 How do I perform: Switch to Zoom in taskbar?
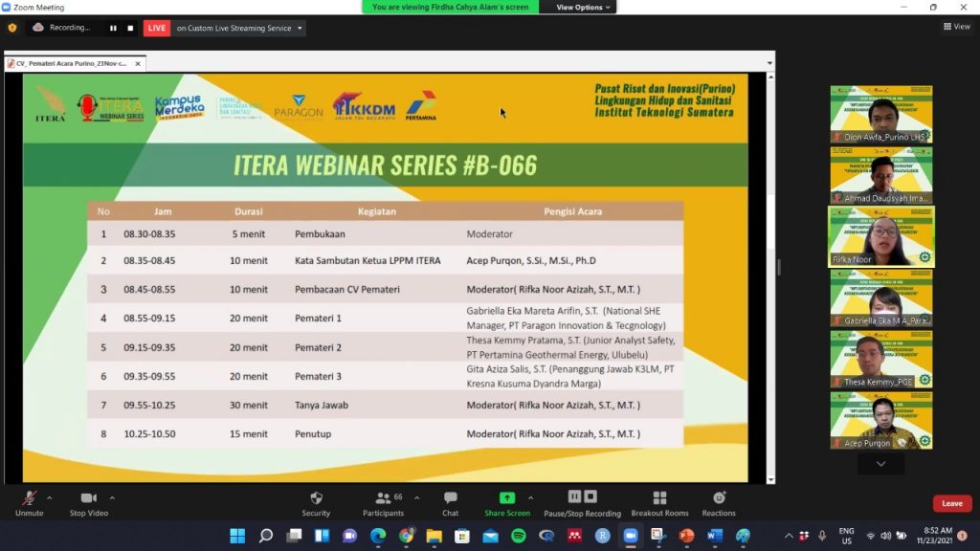631,536
